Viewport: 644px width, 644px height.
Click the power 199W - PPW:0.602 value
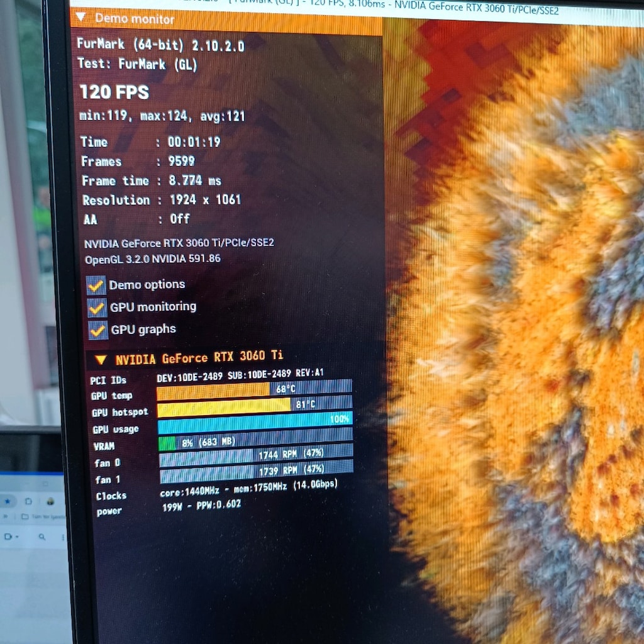pos(202,506)
